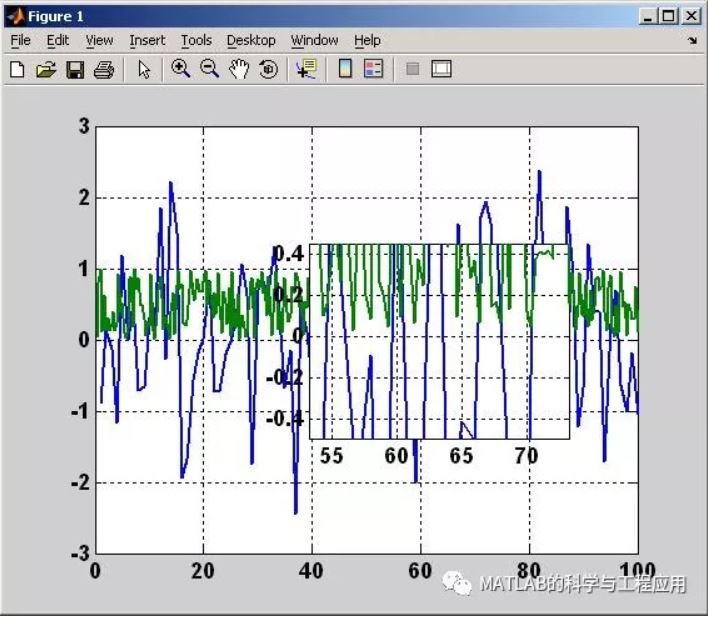Save the figure with the floppy icon
This screenshot has width=708, height=617.
pos(75,70)
